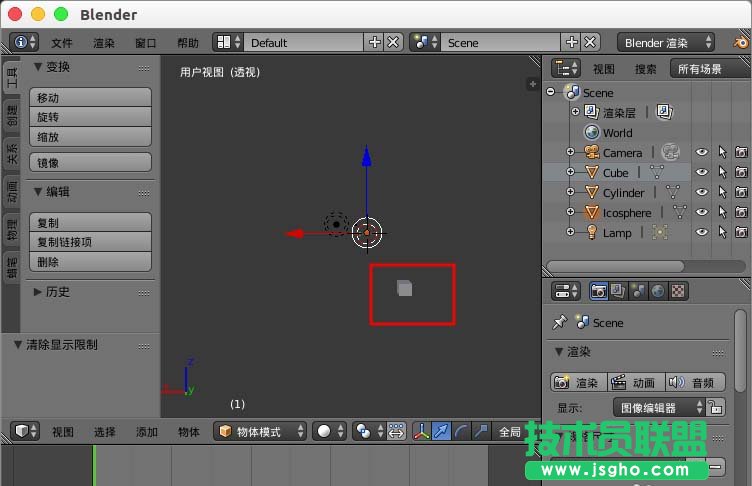
Task: Expand the Cylinder tree item
Action: click(x=570, y=191)
